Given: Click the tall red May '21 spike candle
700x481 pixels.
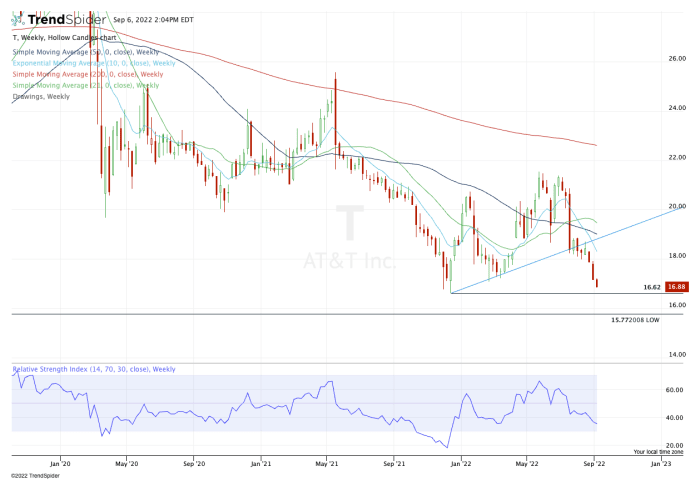Looking at the screenshot, I should coord(335,121).
